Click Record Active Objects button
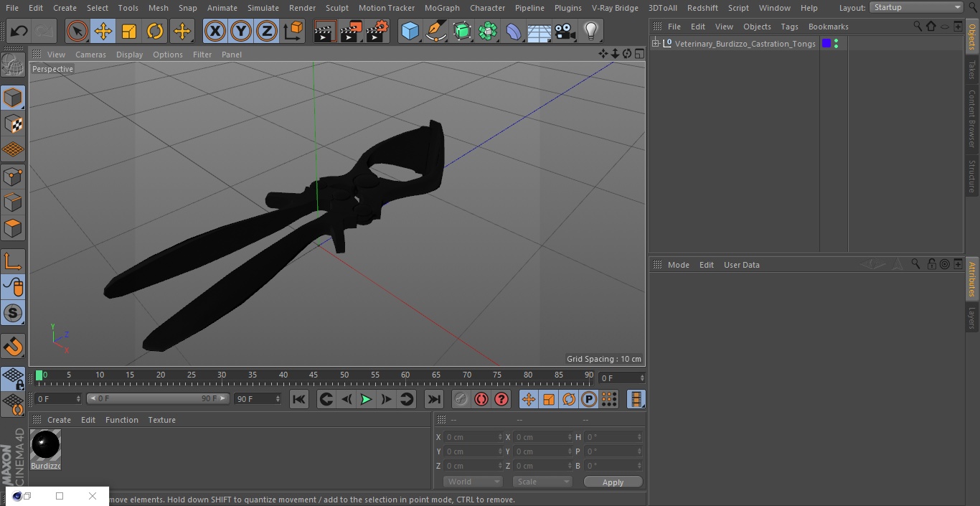The image size is (980, 506). coord(461,399)
